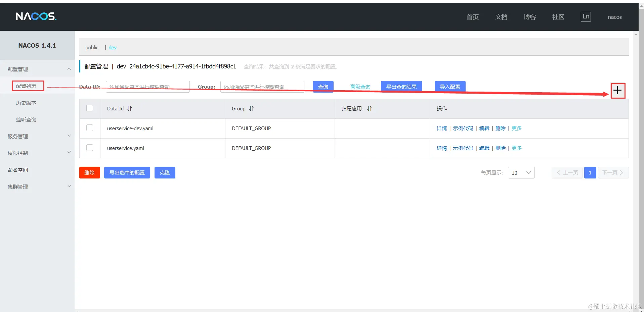The height and width of the screenshot is (312, 644).
Task: Click 删除 for userservice-dev.yaml row
Action: tap(501, 128)
